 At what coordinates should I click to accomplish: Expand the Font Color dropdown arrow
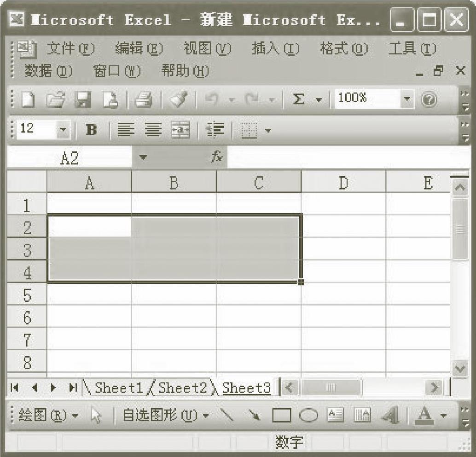pos(443,416)
